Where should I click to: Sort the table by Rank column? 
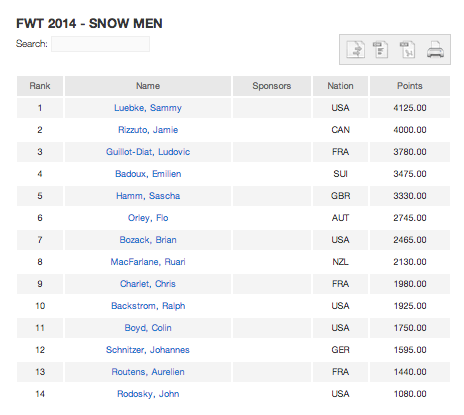tap(40, 86)
